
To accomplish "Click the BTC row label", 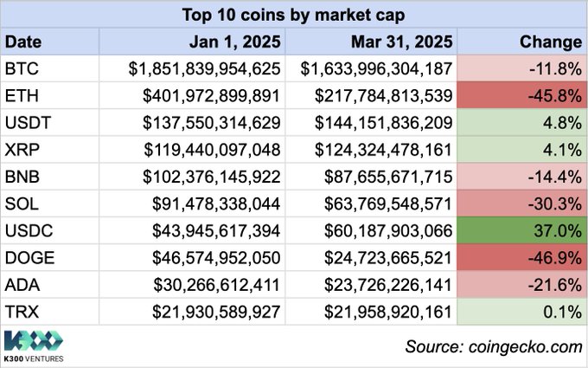I will point(21,67).
